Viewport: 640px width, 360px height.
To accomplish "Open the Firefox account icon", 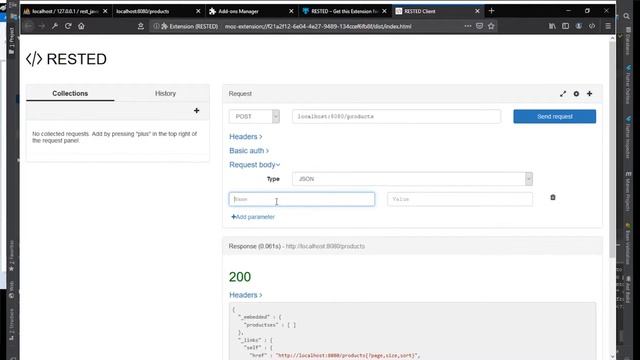I will point(579,26).
